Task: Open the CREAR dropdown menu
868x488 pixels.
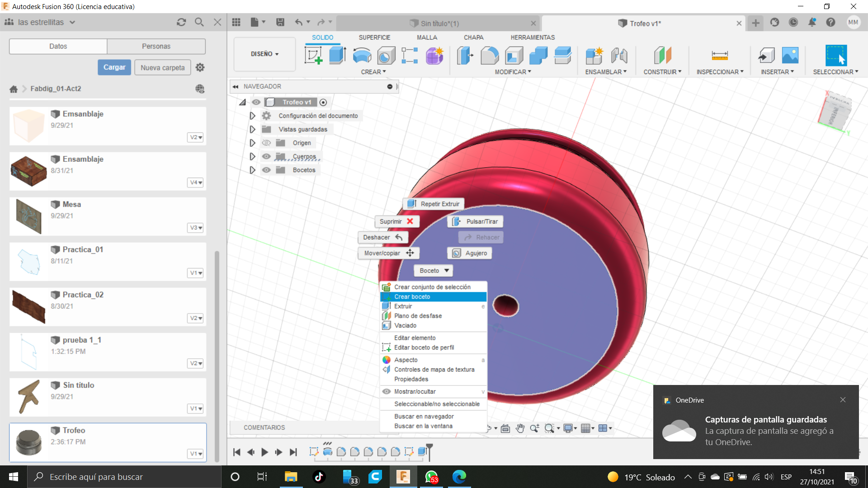Action: [x=373, y=72]
